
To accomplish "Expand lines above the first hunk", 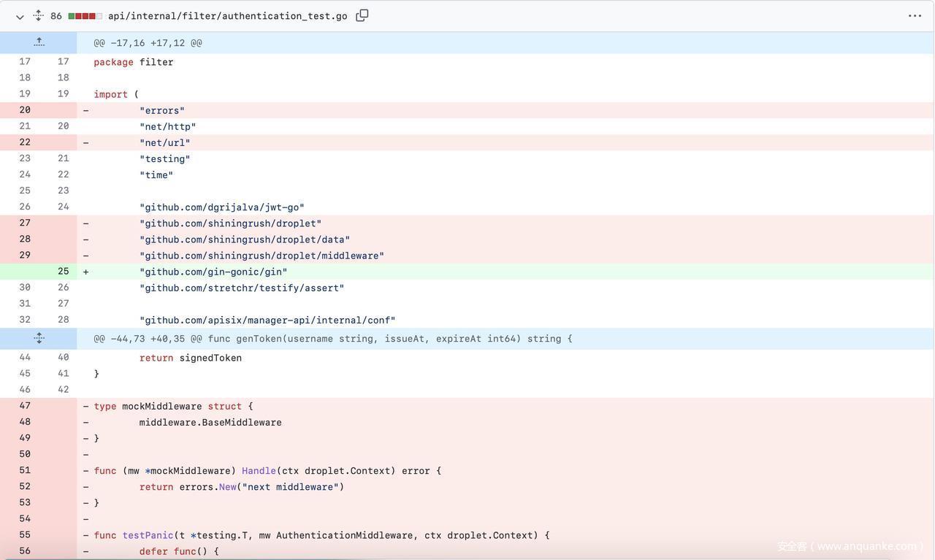I will click(x=39, y=42).
